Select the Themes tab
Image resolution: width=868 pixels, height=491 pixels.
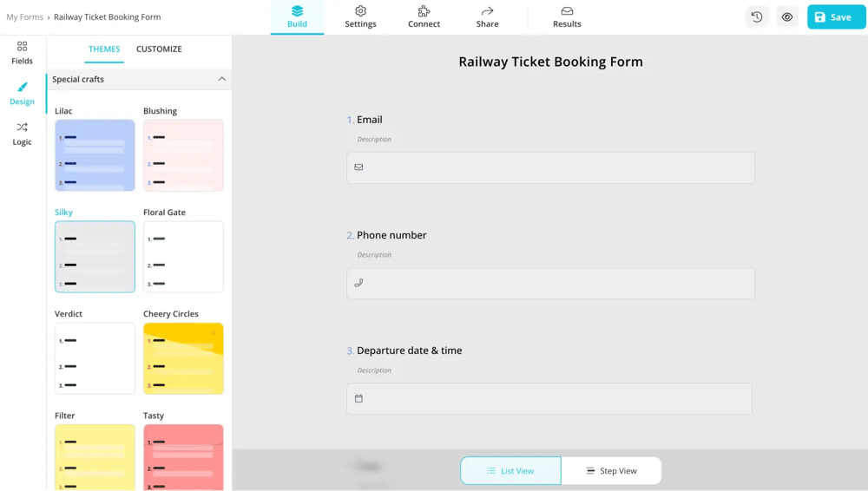104,49
